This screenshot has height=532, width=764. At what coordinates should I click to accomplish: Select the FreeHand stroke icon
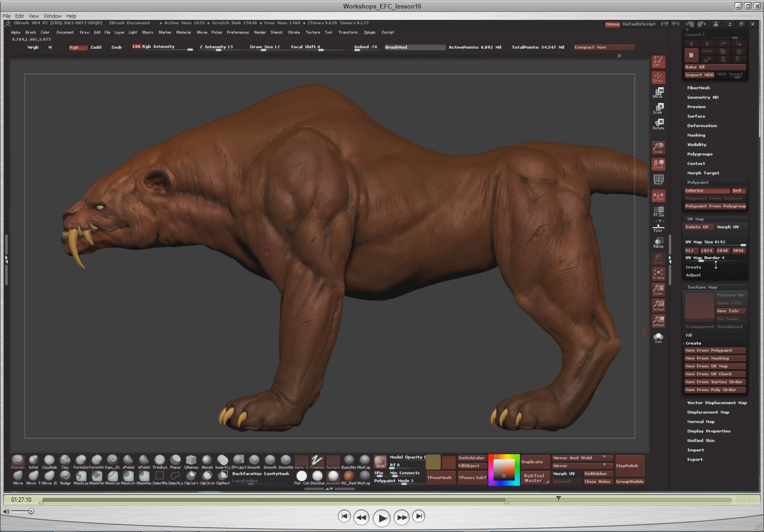317,461
